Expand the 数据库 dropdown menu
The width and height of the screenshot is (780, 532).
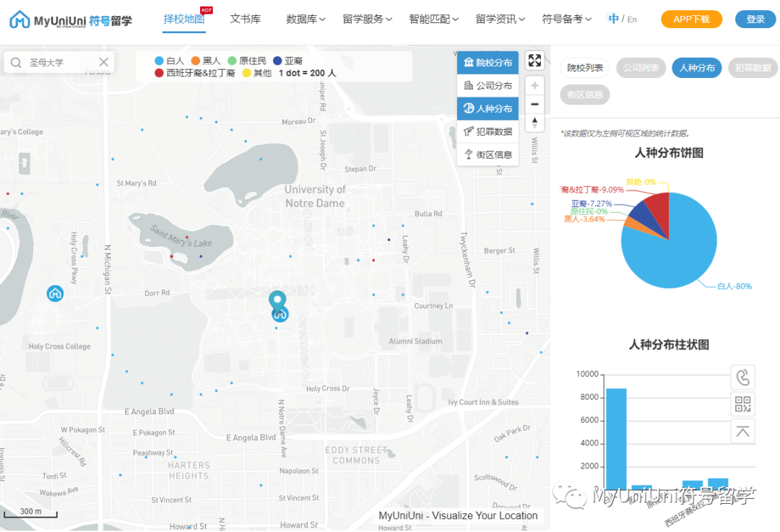pos(305,19)
